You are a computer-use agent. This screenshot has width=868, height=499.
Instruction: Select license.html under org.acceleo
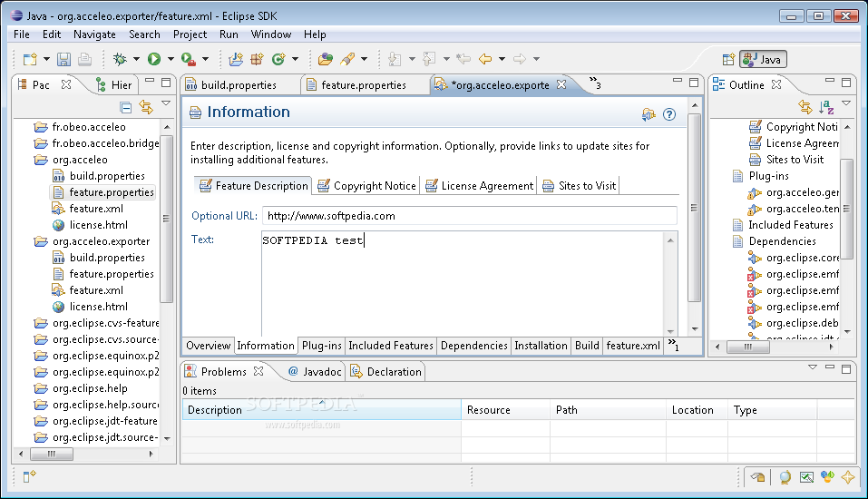(90, 225)
